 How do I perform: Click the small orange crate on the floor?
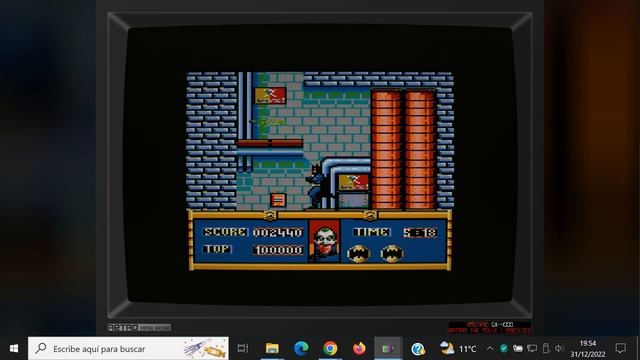point(278,200)
